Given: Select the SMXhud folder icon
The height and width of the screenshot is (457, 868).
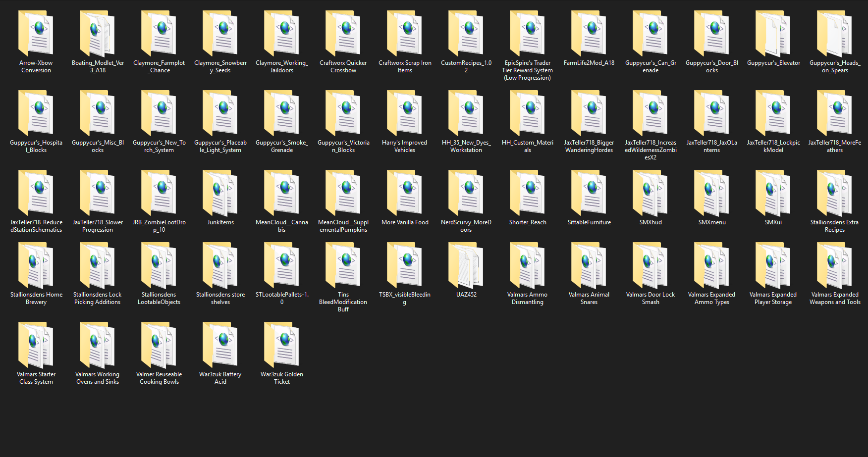Looking at the screenshot, I should coord(651,193).
